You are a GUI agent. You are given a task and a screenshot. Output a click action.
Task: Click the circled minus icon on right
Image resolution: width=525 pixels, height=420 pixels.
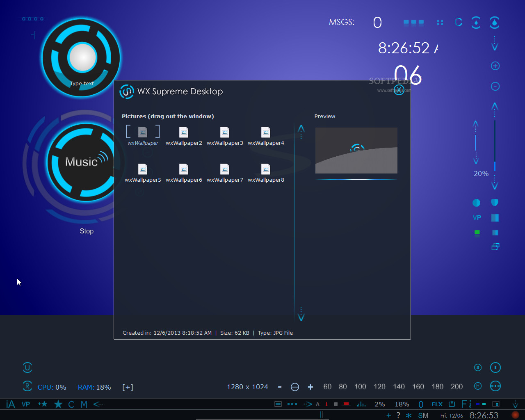(x=495, y=86)
